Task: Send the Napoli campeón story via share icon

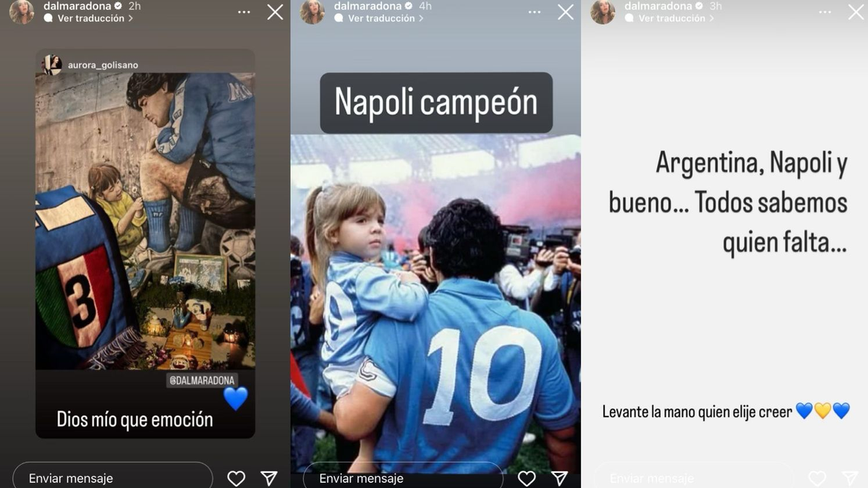Action: tap(559, 478)
